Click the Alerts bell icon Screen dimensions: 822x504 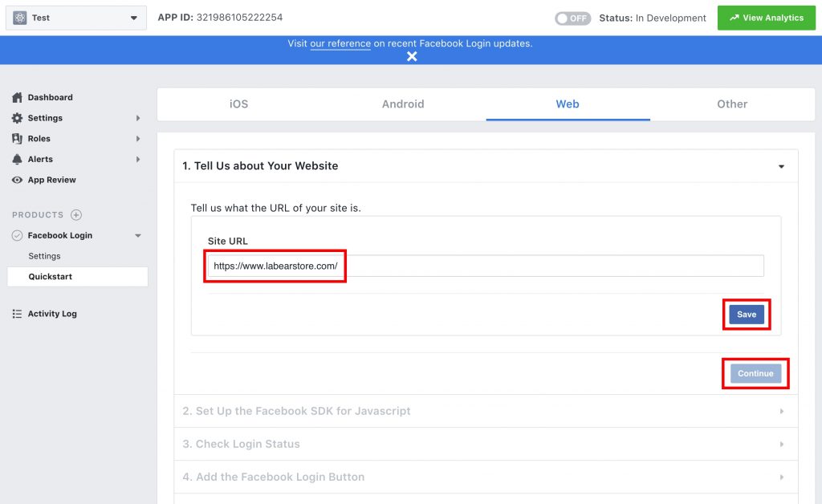point(18,159)
